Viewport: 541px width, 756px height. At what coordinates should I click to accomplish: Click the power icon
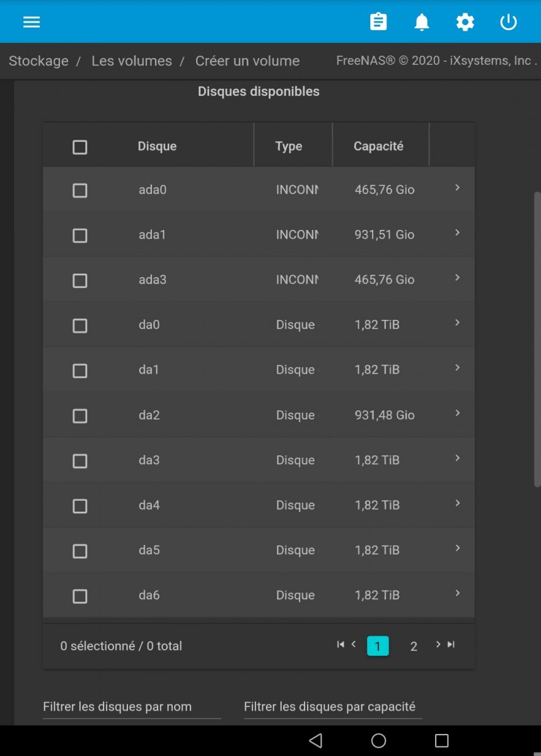coord(508,22)
